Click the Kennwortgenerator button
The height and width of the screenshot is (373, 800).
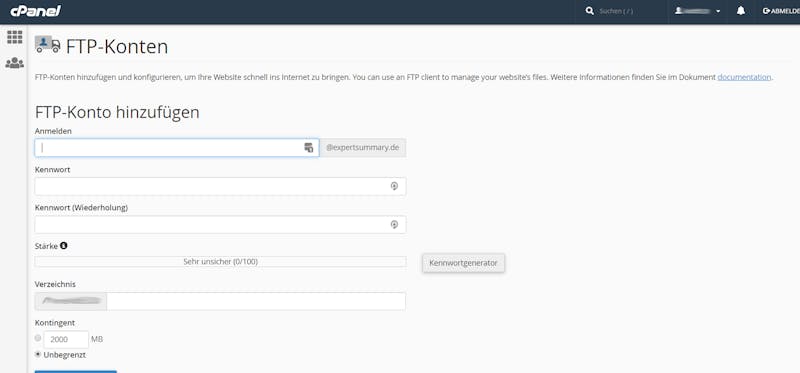pos(463,263)
